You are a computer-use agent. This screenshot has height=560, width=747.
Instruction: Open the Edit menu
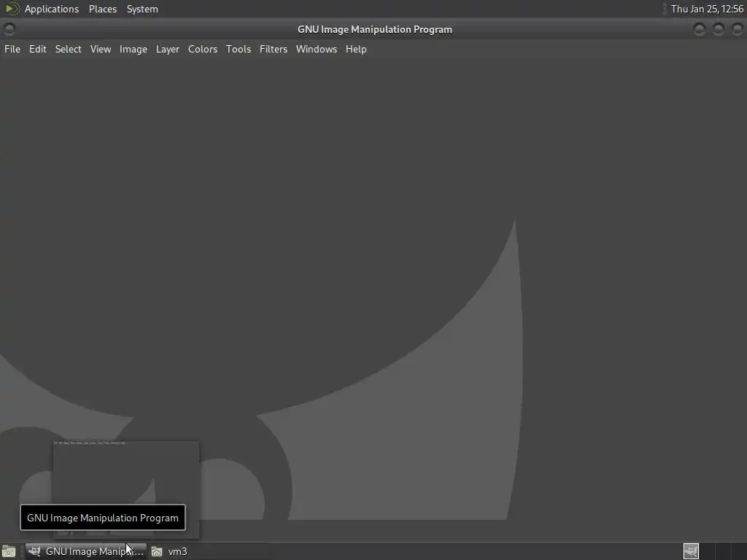coord(38,49)
